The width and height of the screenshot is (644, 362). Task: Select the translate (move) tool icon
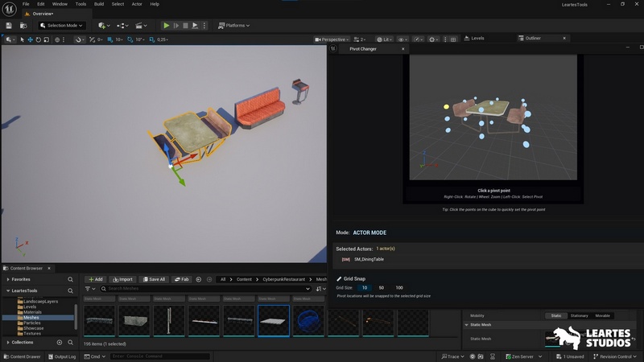31,39
